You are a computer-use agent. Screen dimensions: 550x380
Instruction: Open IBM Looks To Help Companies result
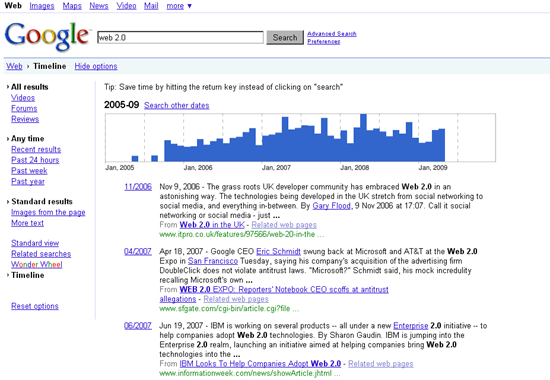click(260, 364)
